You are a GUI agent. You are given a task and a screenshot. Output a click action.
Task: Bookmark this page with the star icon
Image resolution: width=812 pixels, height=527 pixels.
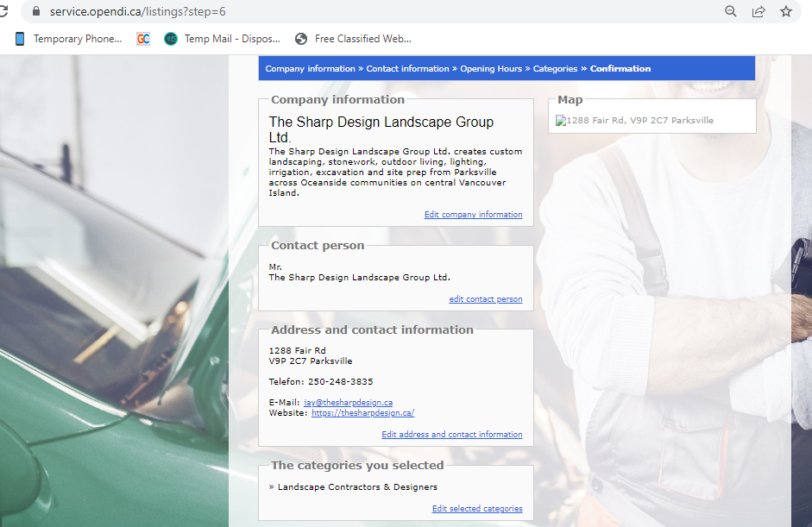(x=785, y=11)
